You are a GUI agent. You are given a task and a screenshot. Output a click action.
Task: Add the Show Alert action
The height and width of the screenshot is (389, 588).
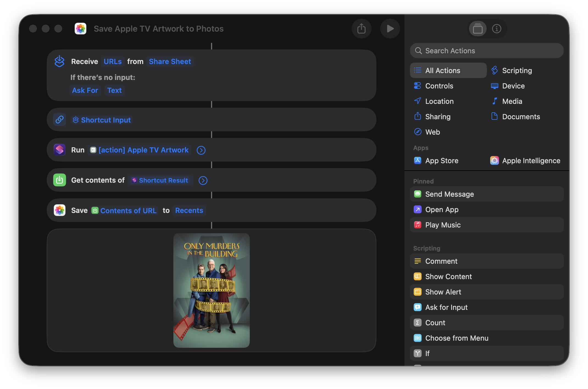pyautogui.click(x=487, y=292)
